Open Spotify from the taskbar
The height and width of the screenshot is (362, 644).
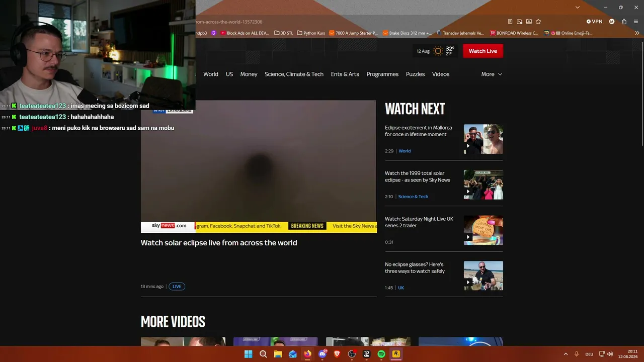[381, 354]
